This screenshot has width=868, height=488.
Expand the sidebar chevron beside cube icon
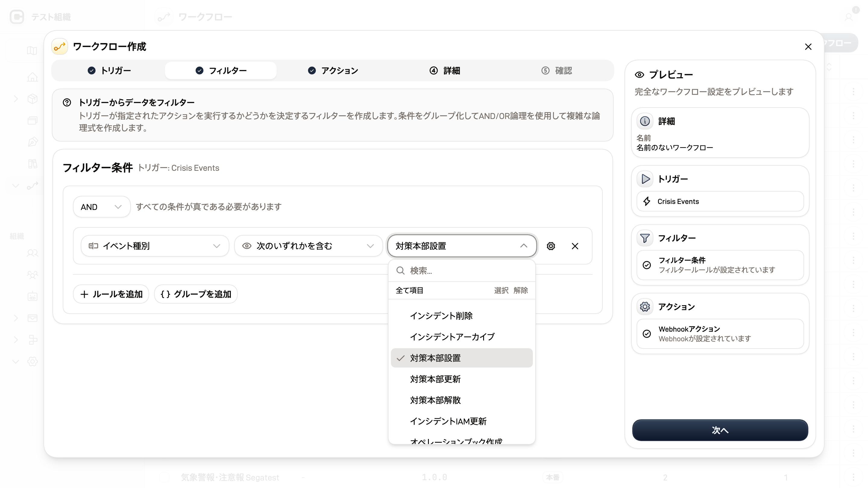tap(15, 99)
